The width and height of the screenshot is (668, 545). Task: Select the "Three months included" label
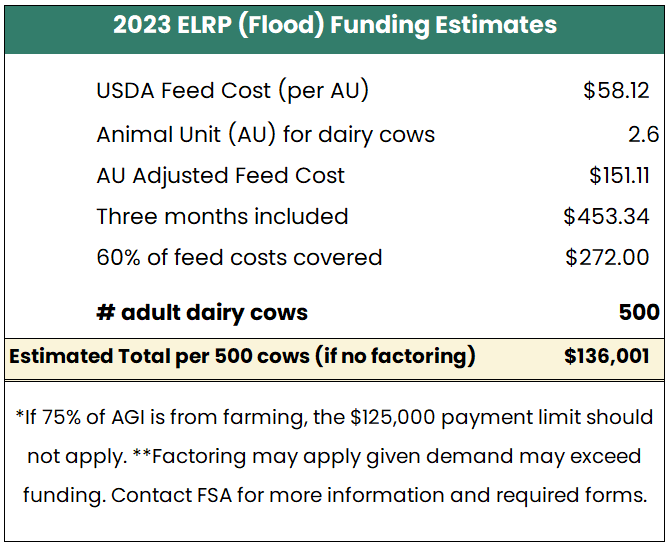(x=222, y=216)
